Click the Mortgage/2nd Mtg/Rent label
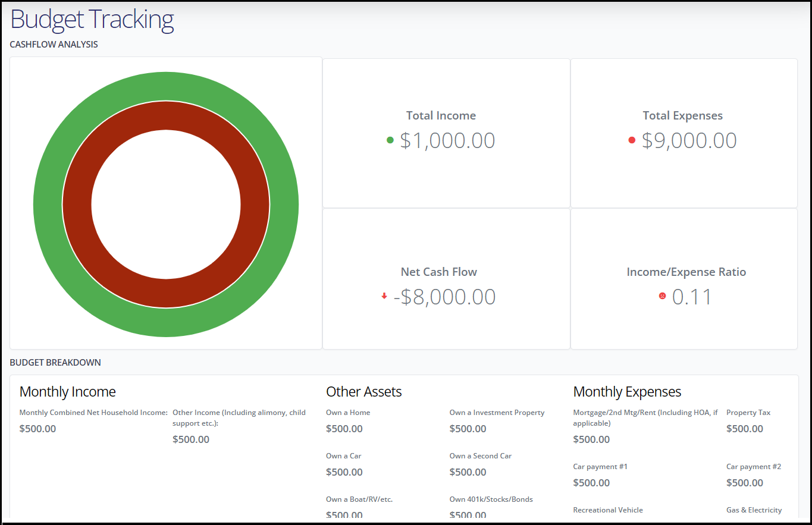This screenshot has height=525, width=812. click(x=645, y=418)
